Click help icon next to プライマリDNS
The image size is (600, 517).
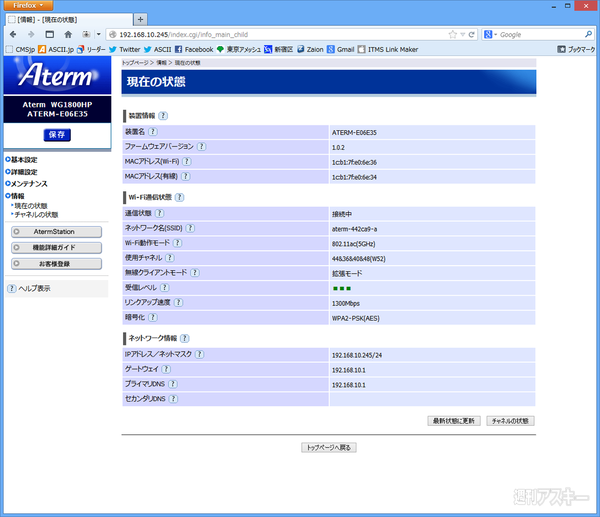173,384
